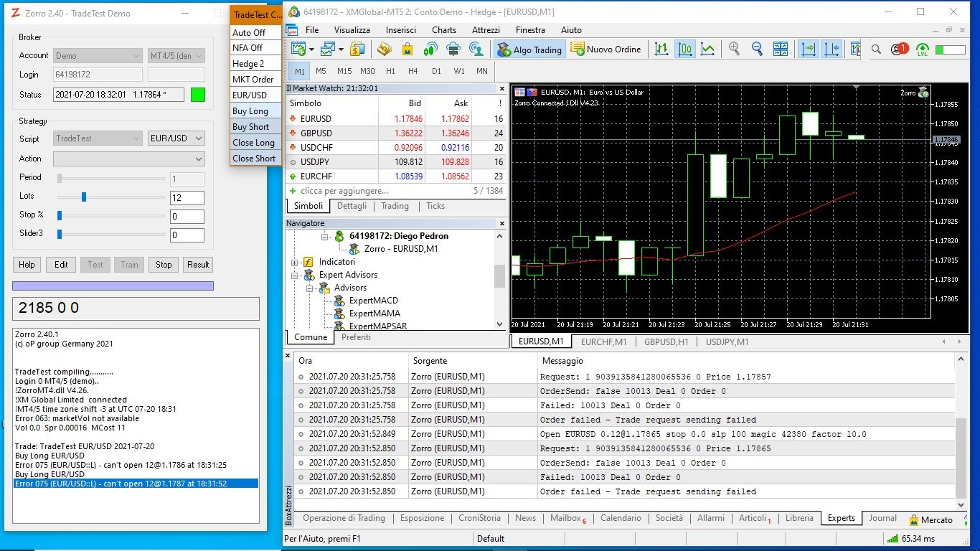Open the Action dropdown in Strategy

click(x=129, y=159)
